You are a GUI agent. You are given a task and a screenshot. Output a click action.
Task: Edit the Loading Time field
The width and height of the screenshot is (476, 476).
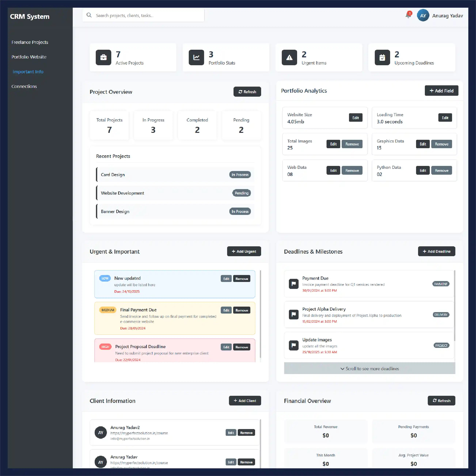[445, 118]
